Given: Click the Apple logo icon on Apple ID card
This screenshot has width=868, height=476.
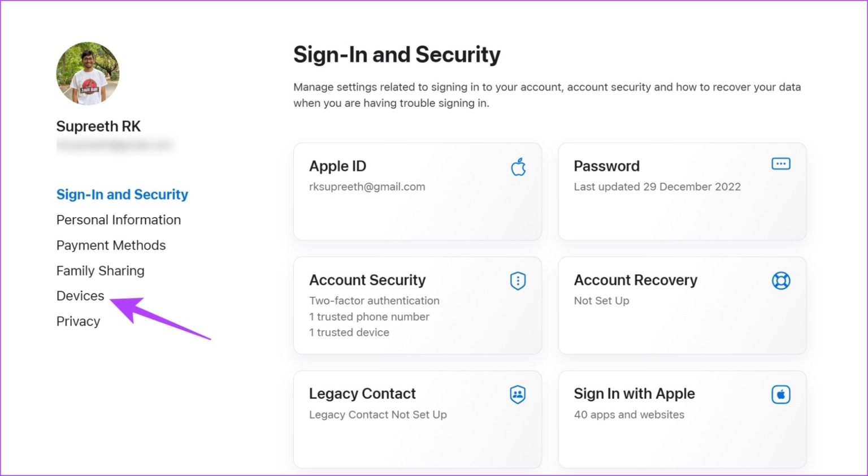Looking at the screenshot, I should (518, 167).
